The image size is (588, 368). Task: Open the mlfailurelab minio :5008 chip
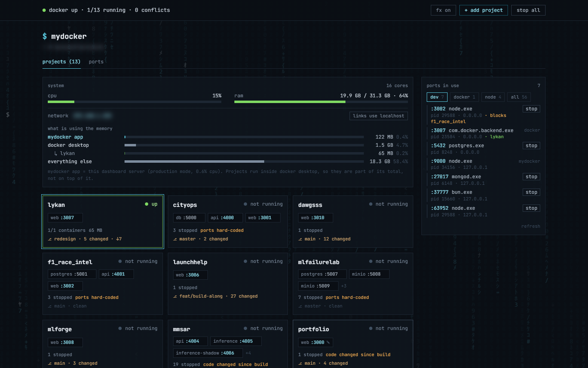pos(369,274)
